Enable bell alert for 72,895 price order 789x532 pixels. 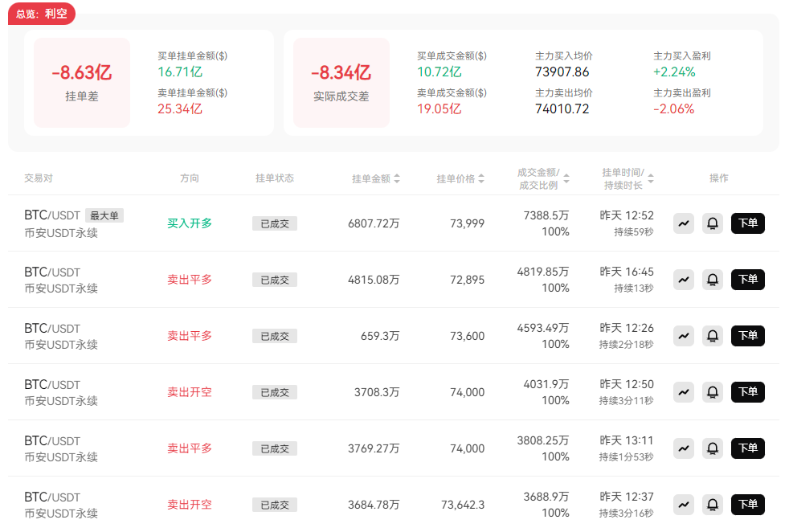(x=713, y=280)
